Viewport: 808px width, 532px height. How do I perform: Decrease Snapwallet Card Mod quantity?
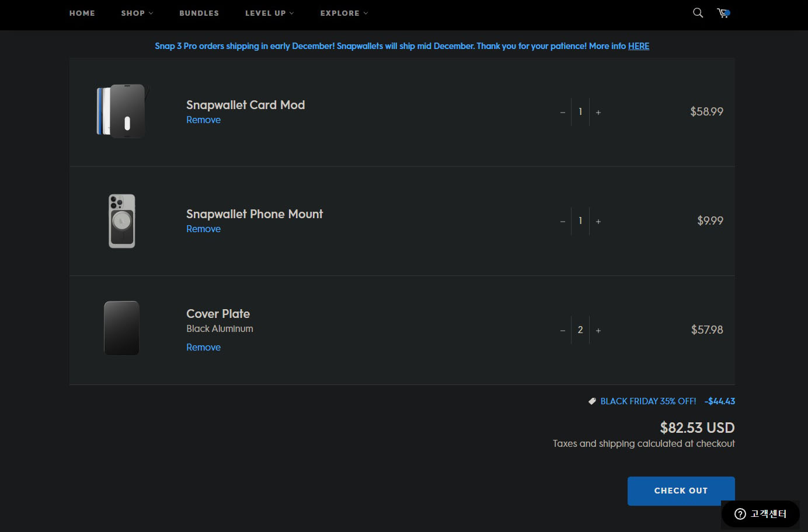(x=563, y=112)
